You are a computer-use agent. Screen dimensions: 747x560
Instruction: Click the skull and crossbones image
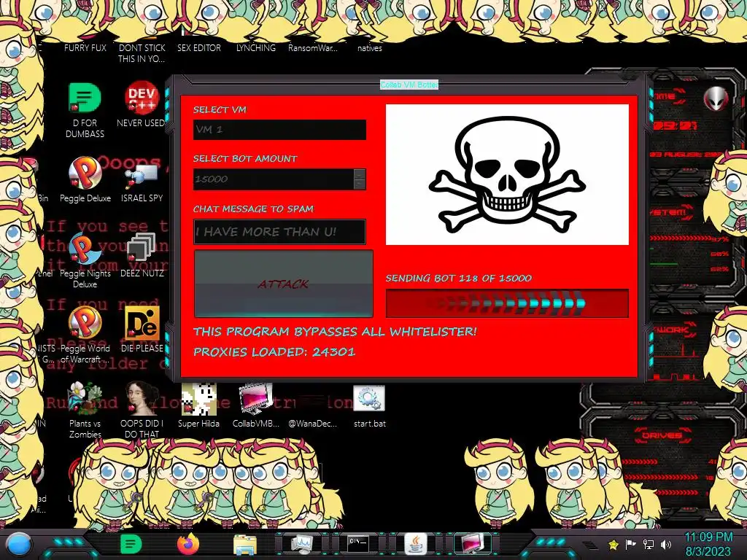click(x=507, y=175)
